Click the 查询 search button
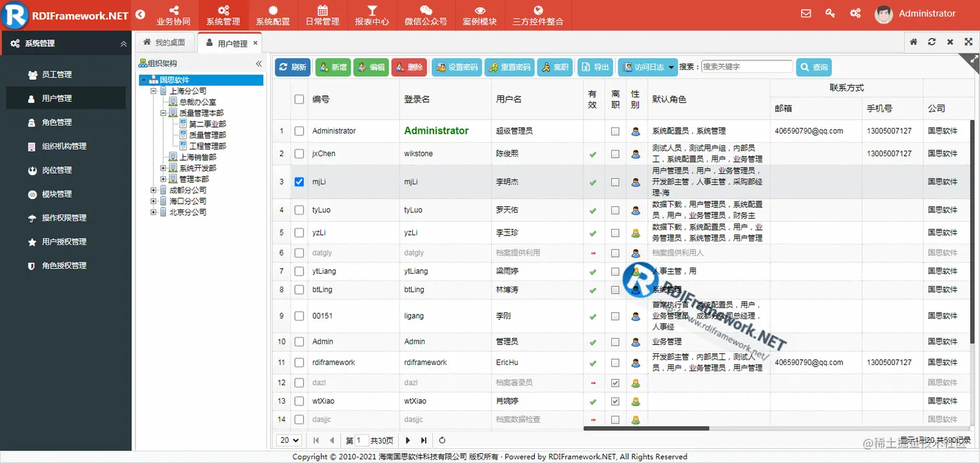Viewport: 980px width, 463px height. [x=813, y=67]
